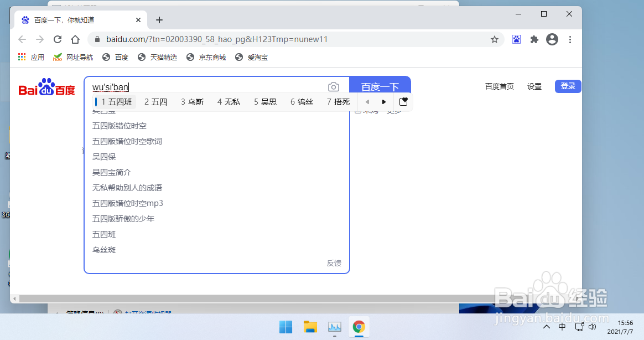Reload the page with the refresh icon

(58, 39)
